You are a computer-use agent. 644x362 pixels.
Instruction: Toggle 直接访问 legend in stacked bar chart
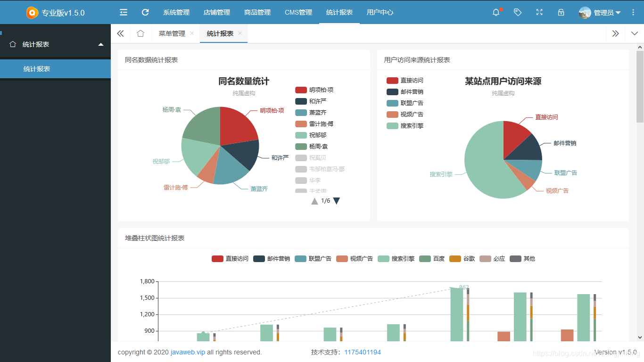pos(230,259)
